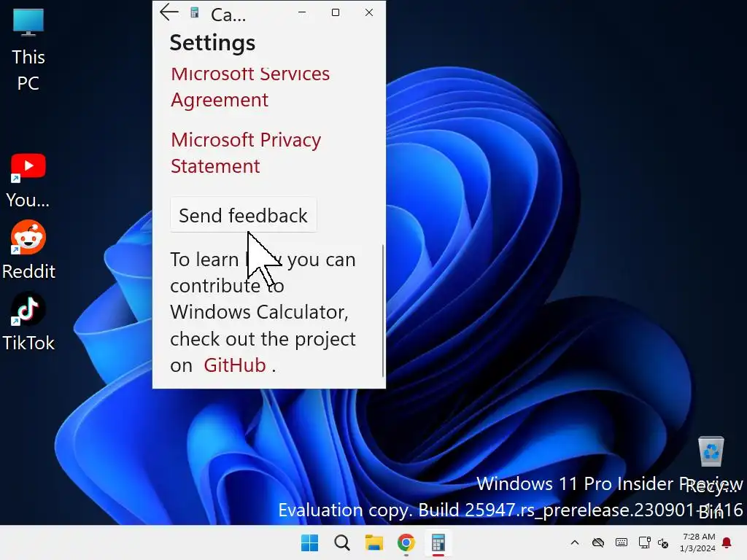Open Google Chrome from the taskbar
Screen dimensions: 747x560
click(406, 542)
